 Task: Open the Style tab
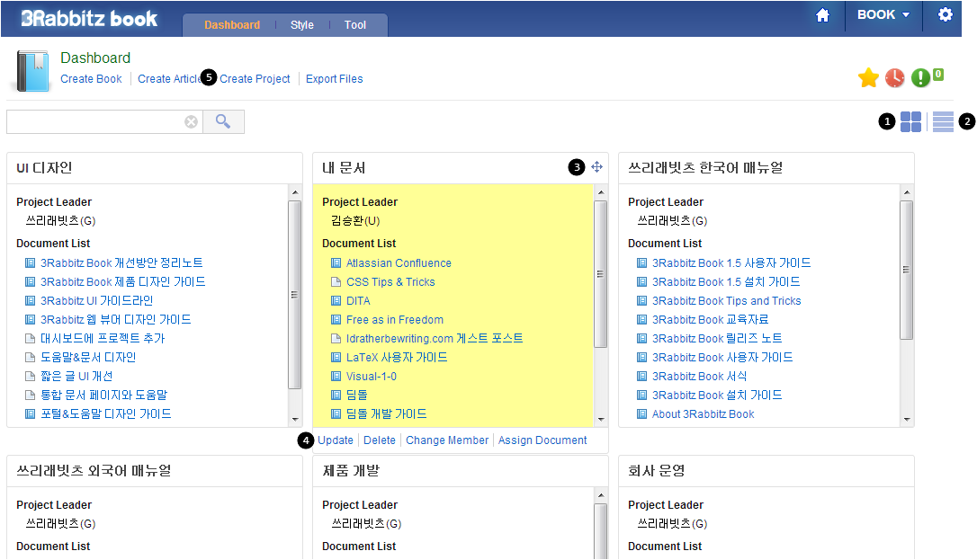(x=302, y=25)
